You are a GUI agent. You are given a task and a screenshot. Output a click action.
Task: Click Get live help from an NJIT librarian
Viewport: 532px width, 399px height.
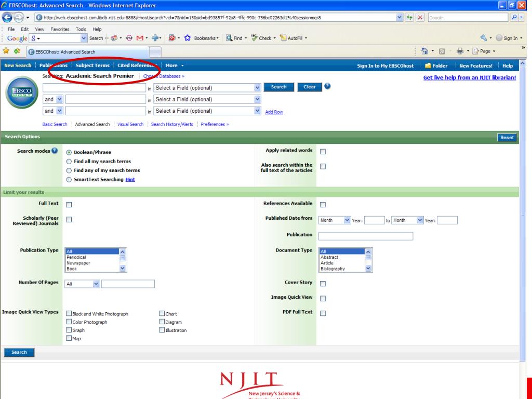click(x=470, y=78)
